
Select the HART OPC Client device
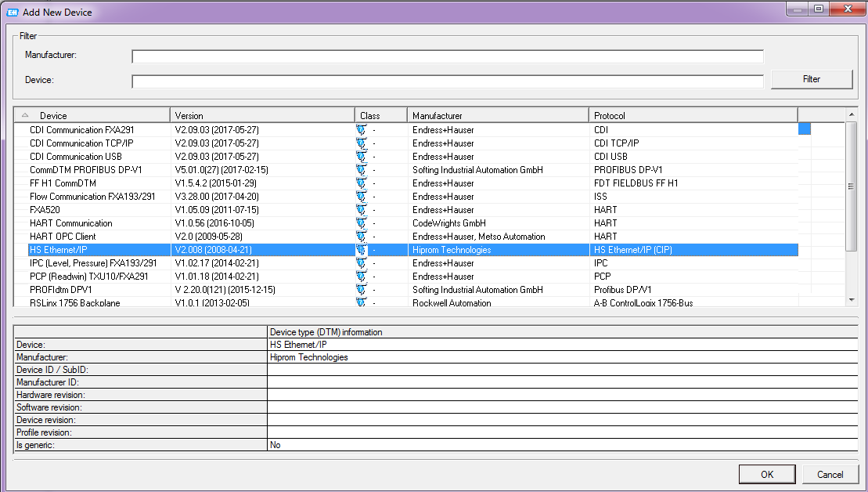(63, 237)
